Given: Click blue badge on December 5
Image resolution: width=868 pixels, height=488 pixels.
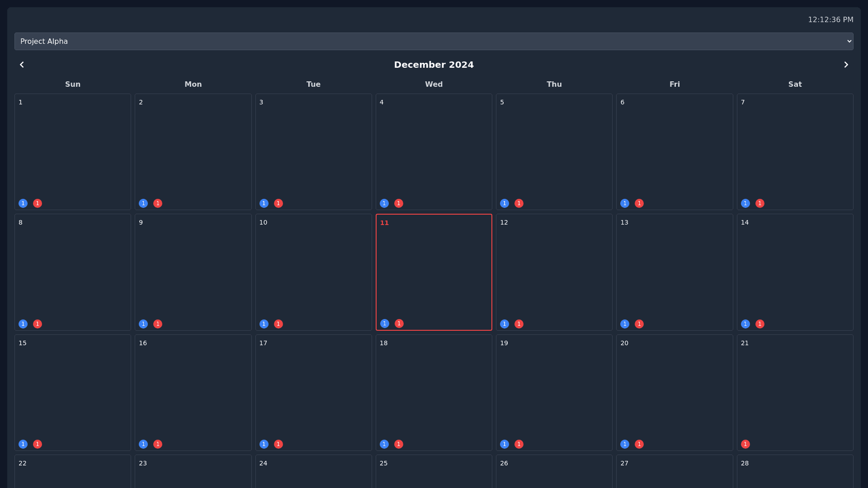Looking at the screenshot, I should pos(504,203).
